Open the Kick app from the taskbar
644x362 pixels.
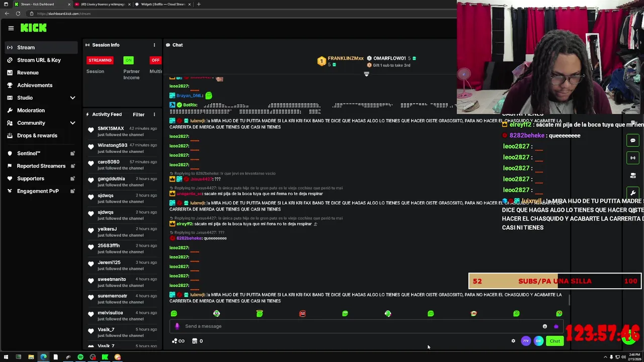[105, 357]
